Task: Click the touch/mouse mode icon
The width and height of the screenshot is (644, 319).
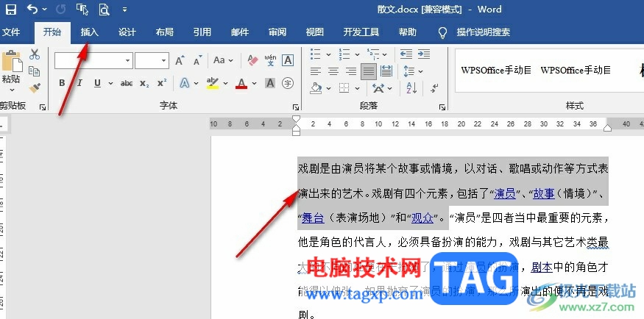Action: click(x=82, y=9)
